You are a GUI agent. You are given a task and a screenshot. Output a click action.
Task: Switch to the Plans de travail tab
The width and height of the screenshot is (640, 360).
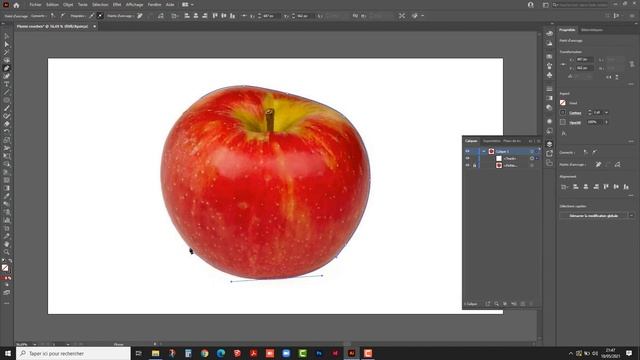[x=512, y=141]
